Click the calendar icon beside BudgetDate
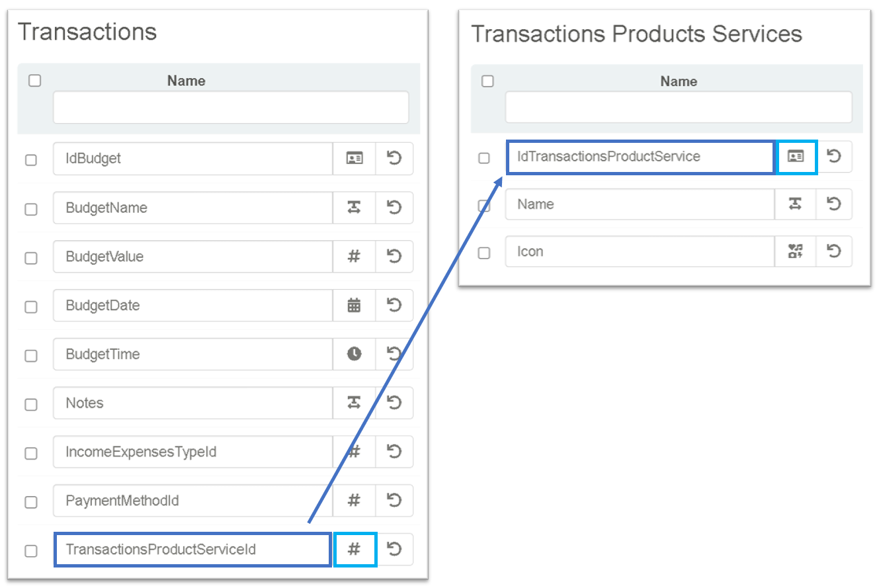The width and height of the screenshot is (879, 588). click(354, 306)
